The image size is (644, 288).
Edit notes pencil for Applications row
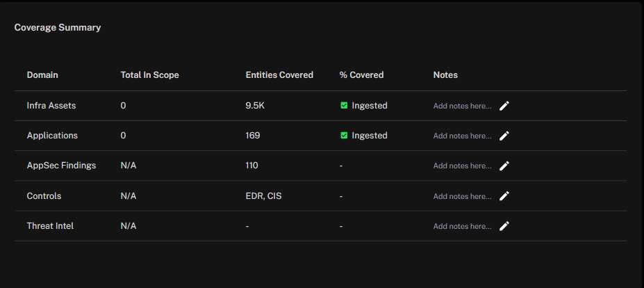click(504, 136)
